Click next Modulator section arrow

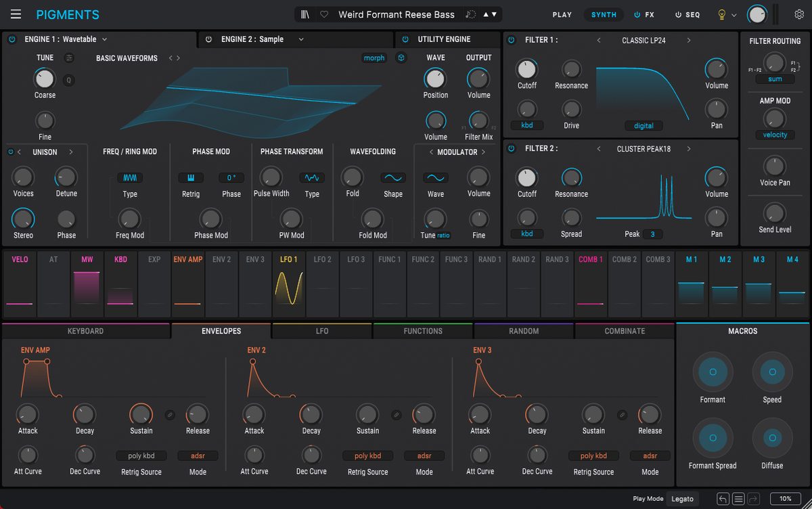click(x=483, y=152)
